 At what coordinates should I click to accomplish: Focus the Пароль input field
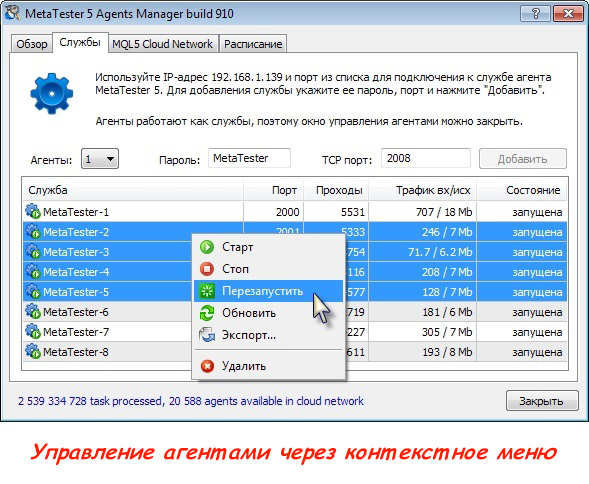(249, 158)
